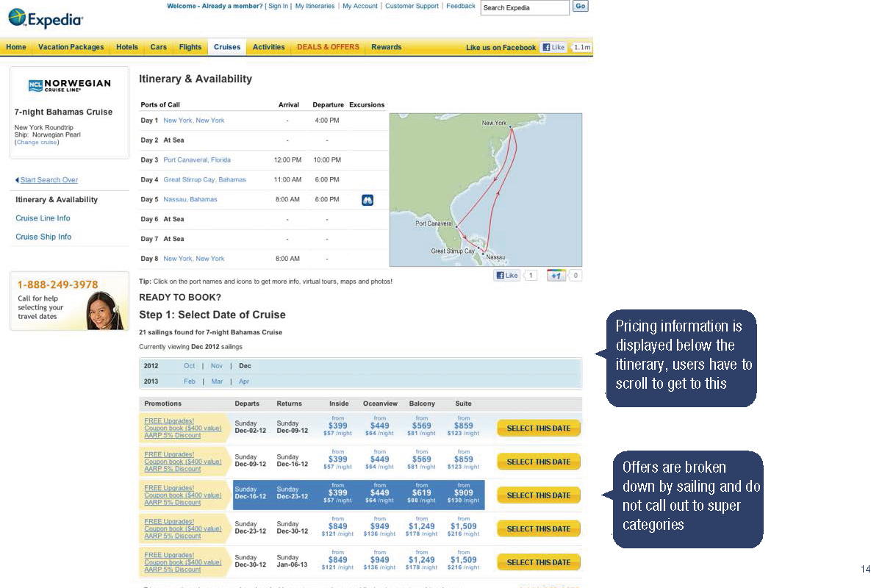882x588 pixels.
Task: Click SELECT THIS DATE for Dec-23-12 sailing
Action: click(539, 528)
